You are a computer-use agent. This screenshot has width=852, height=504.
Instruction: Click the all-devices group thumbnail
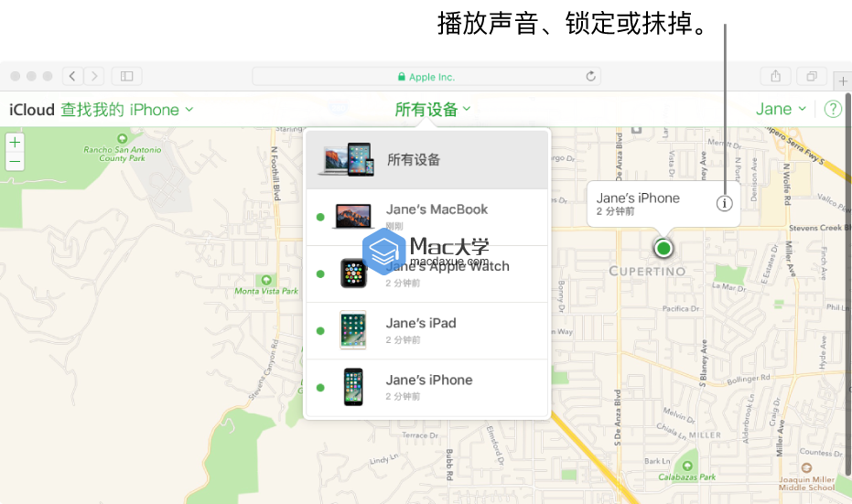tap(347, 159)
